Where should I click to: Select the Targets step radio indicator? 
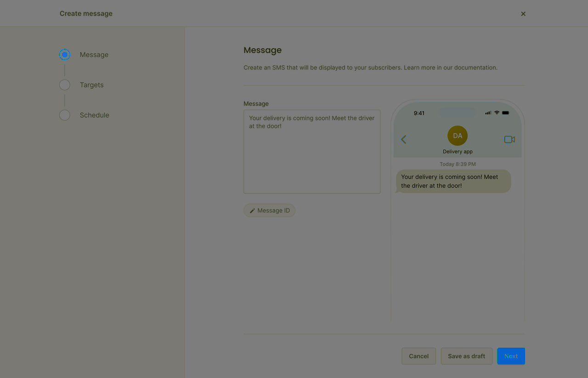click(x=64, y=85)
